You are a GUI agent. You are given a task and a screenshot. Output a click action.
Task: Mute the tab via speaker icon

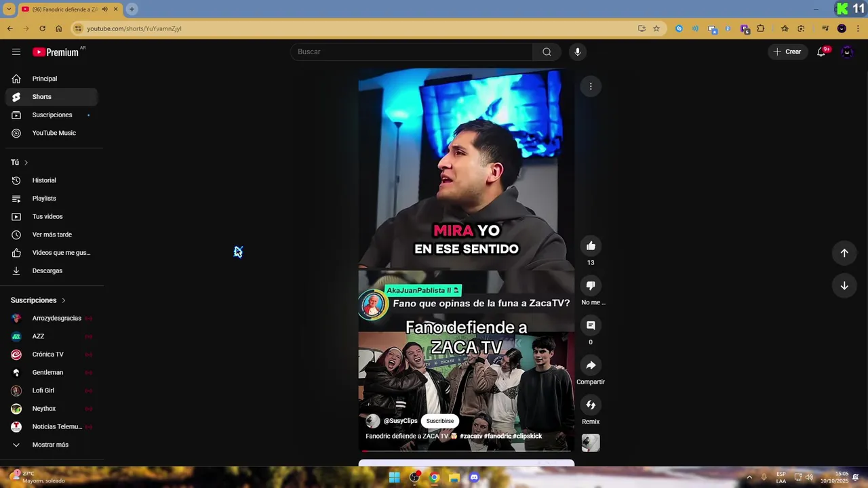coord(105,9)
